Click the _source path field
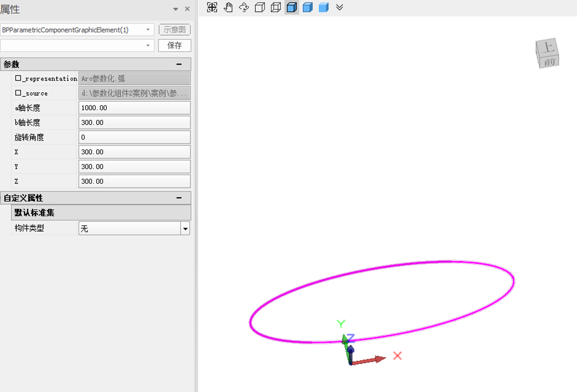 [x=134, y=93]
